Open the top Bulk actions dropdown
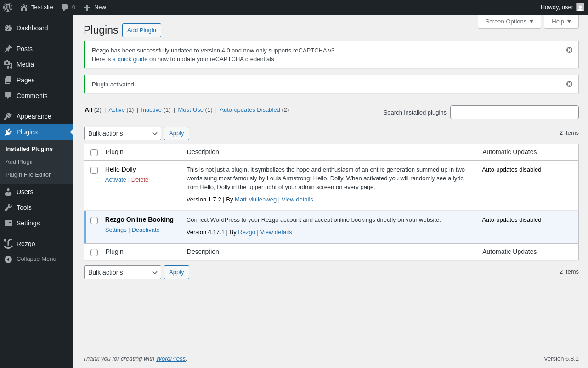 123,133
